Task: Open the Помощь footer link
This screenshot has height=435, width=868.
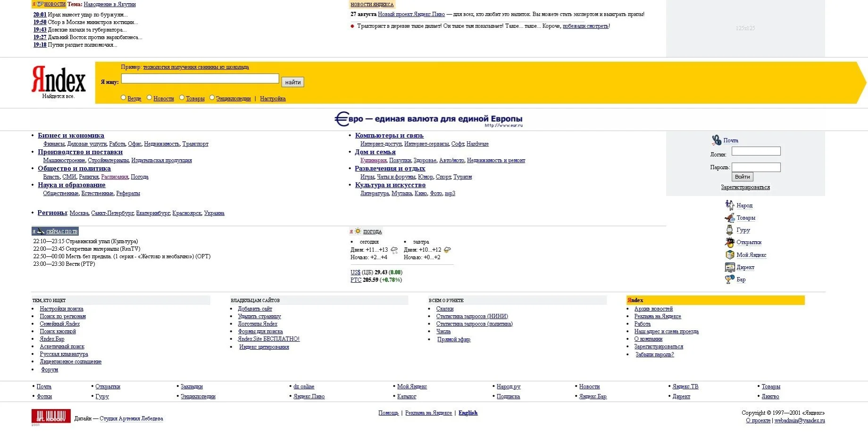Action: click(388, 413)
